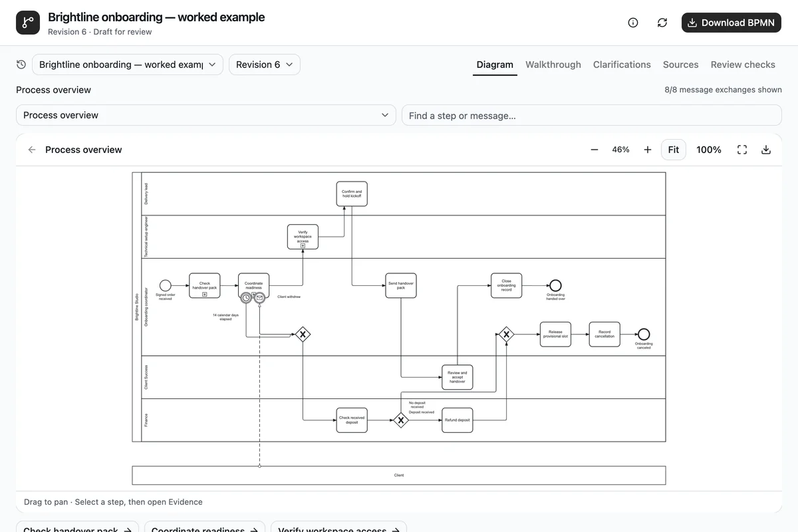Select the Refund deposit task

pos(458,420)
